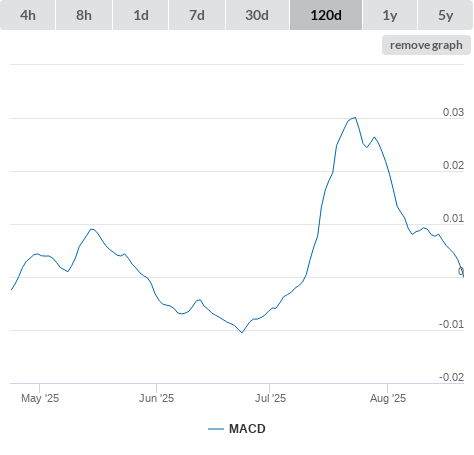Select the 8h time range tab
The width and height of the screenshot is (474, 455).
pos(84,15)
